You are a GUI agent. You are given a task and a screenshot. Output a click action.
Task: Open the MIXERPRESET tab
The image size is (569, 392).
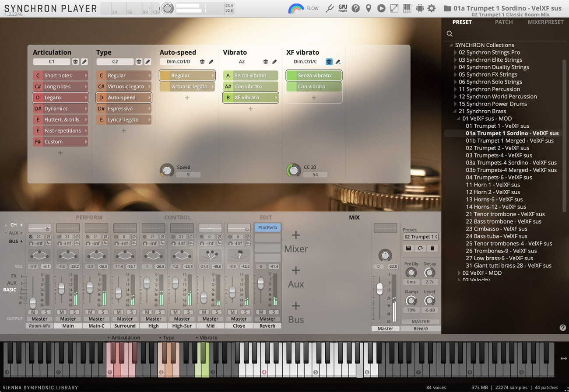tap(545, 22)
